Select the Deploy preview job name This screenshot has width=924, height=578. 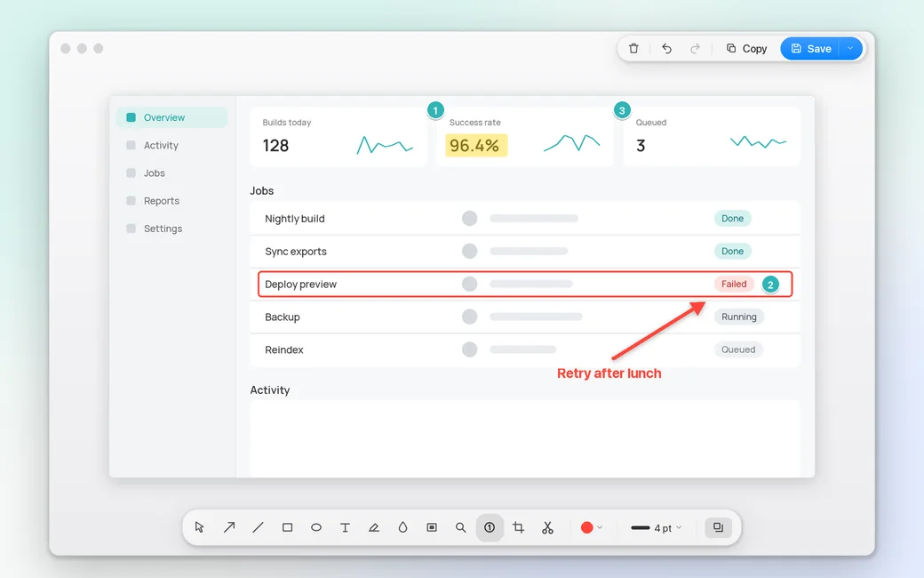click(300, 285)
